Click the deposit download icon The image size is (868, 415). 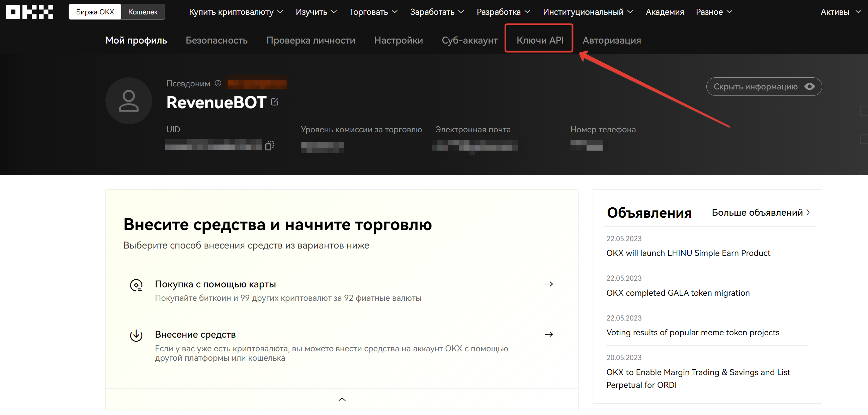[x=136, y=335]
